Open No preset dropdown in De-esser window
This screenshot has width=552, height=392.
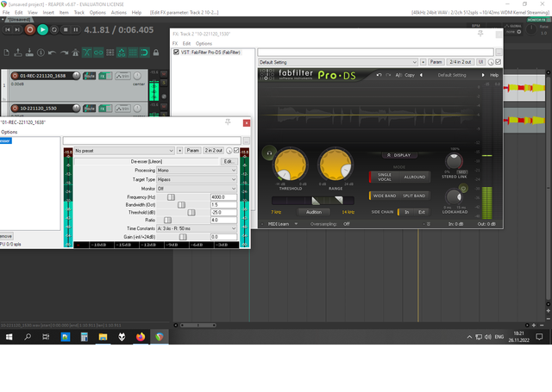[124, 151]
